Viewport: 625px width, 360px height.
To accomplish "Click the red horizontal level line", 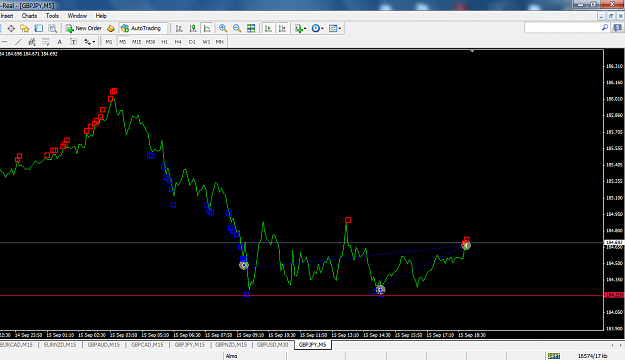I will point(301,295).
